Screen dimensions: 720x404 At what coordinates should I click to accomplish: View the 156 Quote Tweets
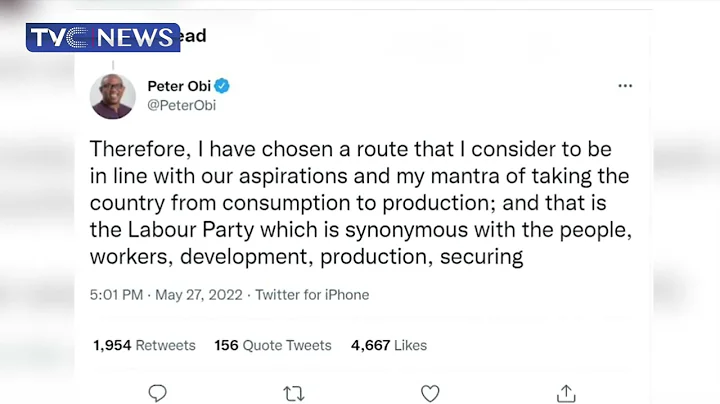[x=272, y=345]
